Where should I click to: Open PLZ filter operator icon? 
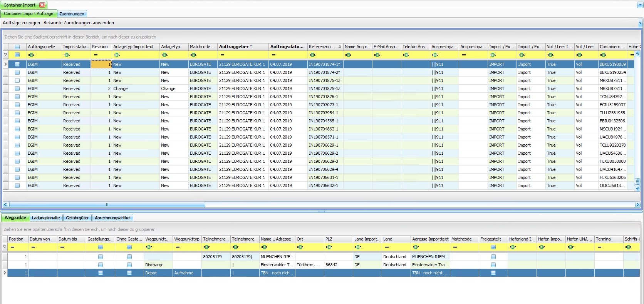click(x=329, y=247)
